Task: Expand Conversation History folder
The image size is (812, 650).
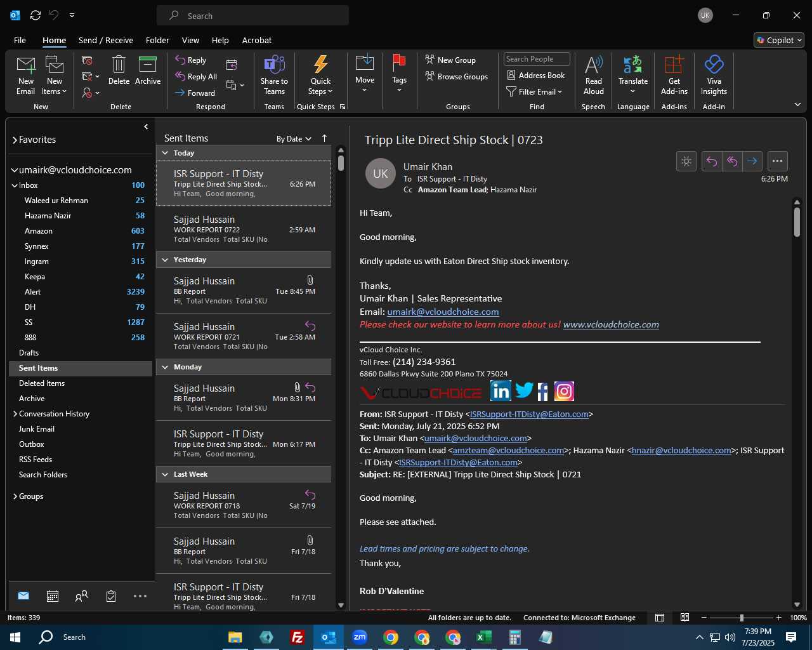Action: 15,414
